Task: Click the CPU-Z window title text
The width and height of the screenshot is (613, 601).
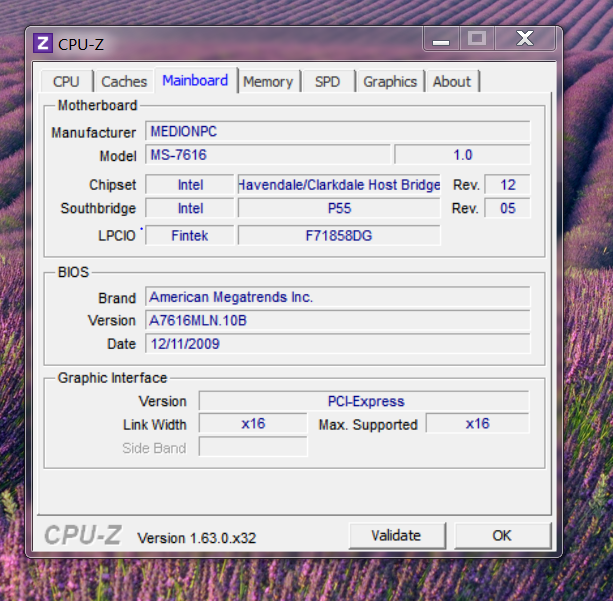Action: coord(81,45)
